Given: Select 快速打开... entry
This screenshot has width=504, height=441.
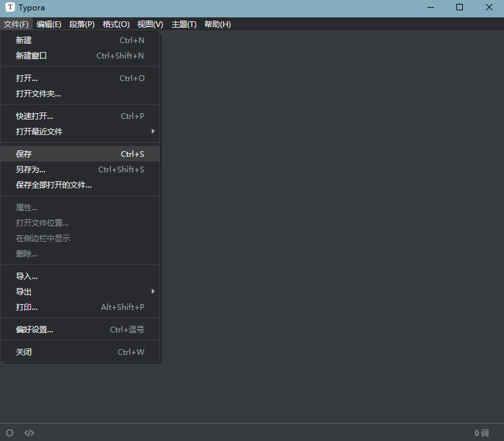Looking at the screenshot, I should coord(80,116).
